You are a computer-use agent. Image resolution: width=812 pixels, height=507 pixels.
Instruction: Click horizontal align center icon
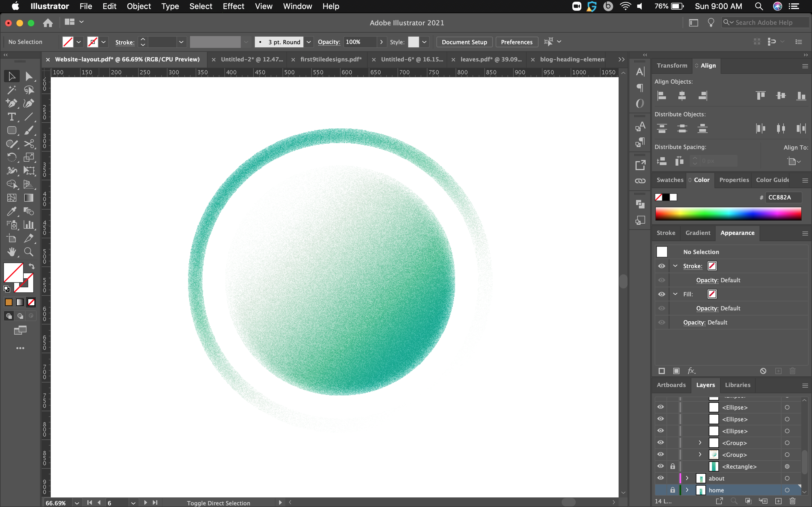[682, 96]
